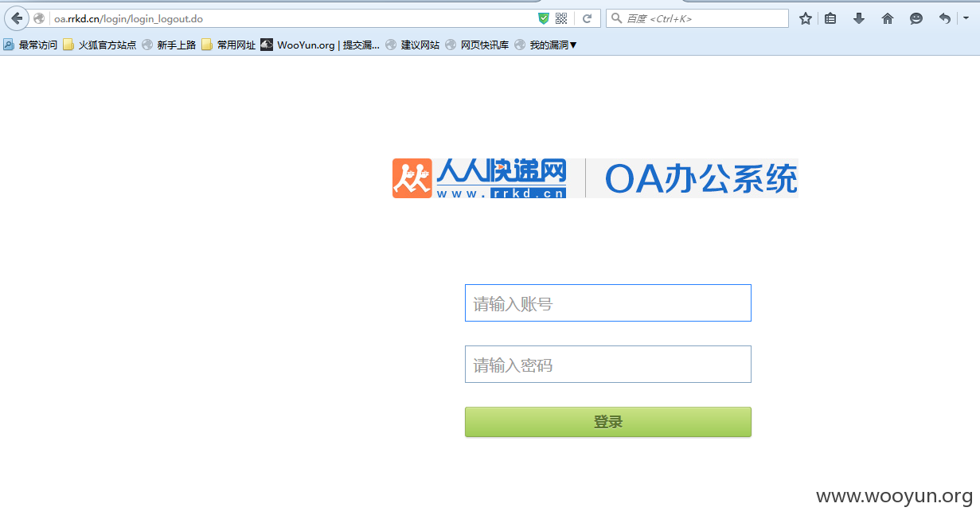Expand the 我的漏洞 bookmark menu
Image resolution: width=980 pixels, height=519 pixels.
545,45
